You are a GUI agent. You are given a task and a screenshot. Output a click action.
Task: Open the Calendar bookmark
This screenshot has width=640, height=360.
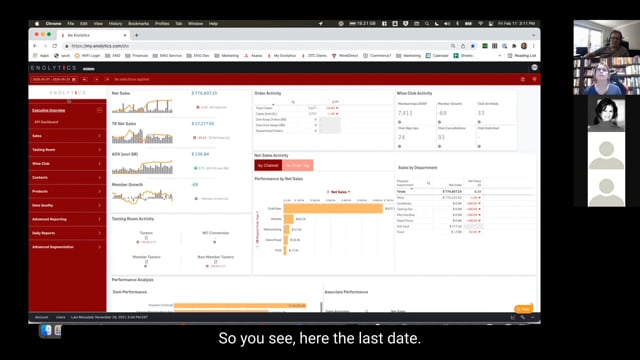click(x=437, y=56)
